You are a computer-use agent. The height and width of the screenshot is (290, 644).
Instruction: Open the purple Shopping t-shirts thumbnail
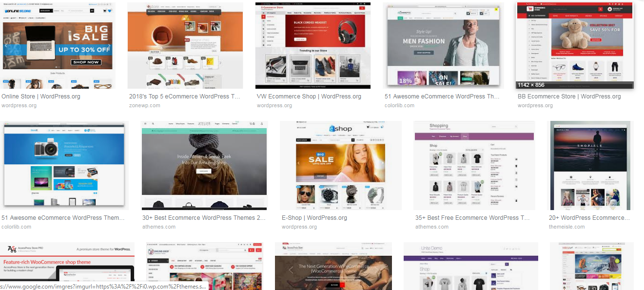tap(474, 166)
